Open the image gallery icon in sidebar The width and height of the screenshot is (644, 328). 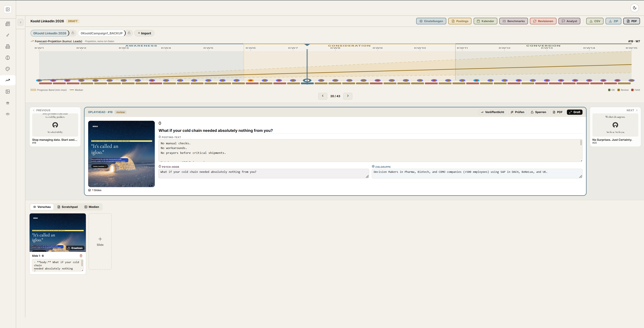(8, 92)
